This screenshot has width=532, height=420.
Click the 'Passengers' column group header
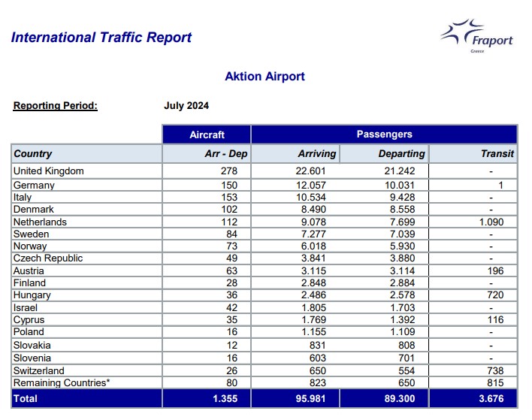click(x=385, y=134)
